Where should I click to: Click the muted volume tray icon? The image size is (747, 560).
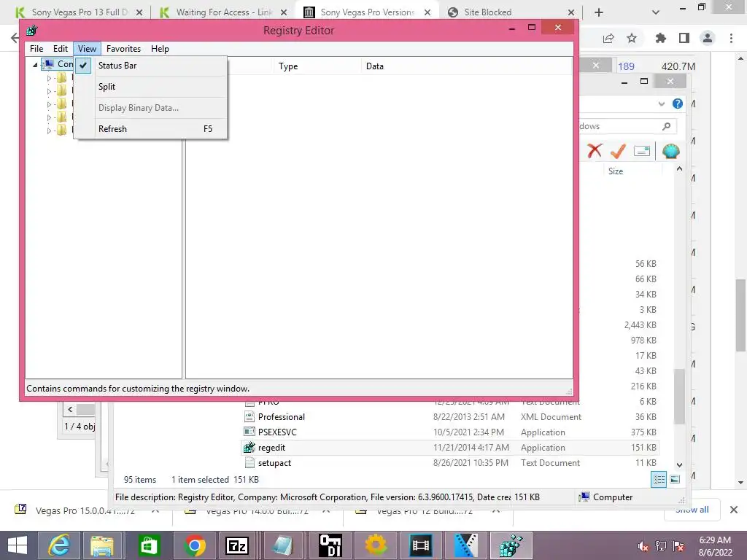643,546
